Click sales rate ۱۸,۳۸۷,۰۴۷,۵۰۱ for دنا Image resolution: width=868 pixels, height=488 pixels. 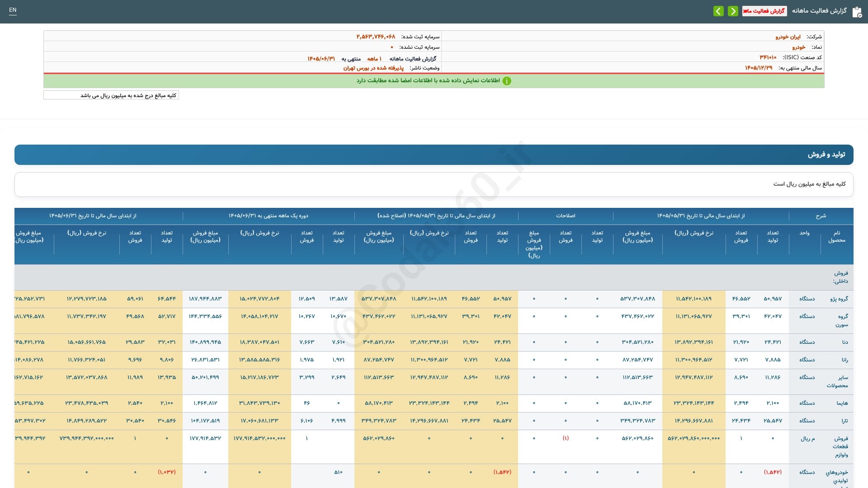[x=259, y=342]
